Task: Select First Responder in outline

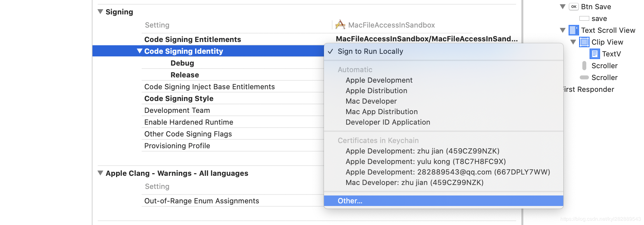Action: (x=589, y=89)
